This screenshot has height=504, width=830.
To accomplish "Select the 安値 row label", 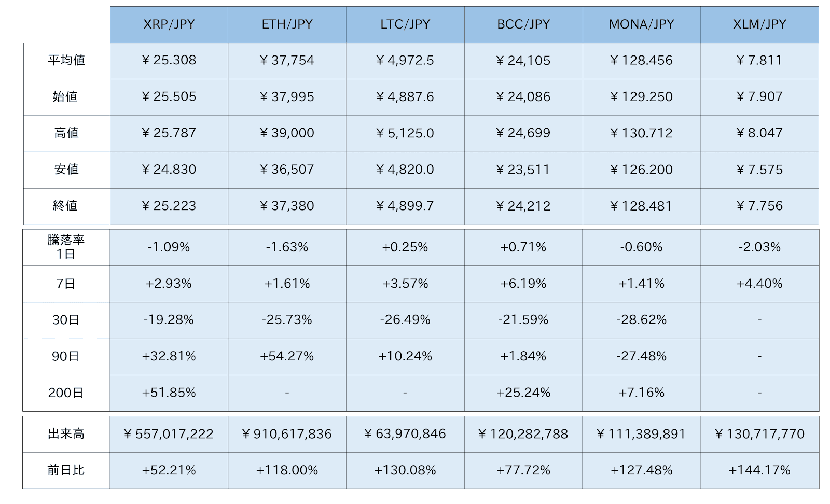I will [x=66, y=170].
